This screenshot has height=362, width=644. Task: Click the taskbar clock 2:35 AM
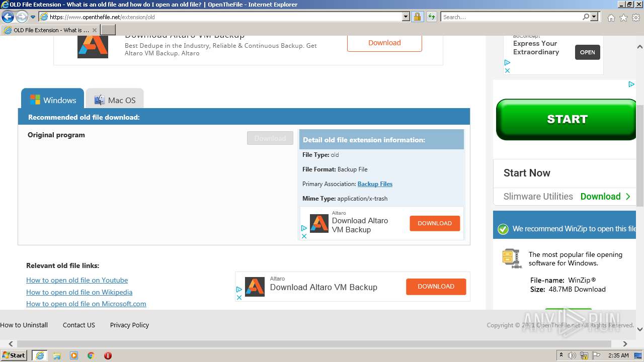(618, 355)
